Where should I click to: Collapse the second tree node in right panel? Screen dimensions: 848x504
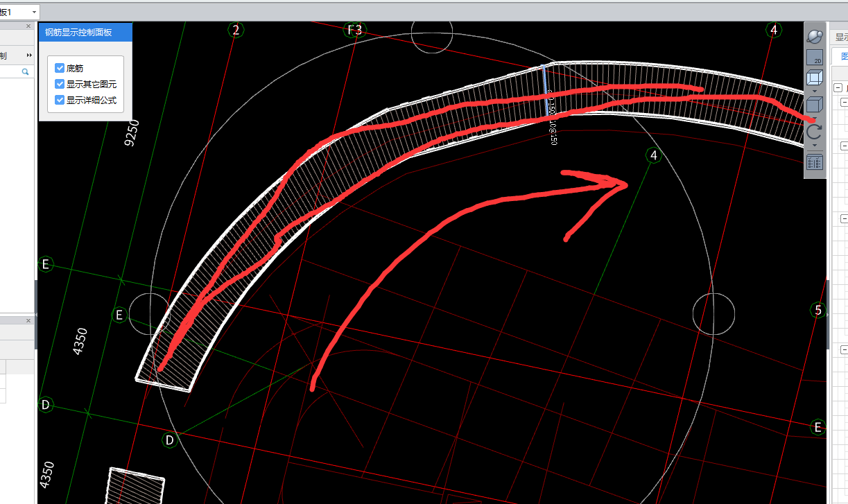tap(845, 103)
